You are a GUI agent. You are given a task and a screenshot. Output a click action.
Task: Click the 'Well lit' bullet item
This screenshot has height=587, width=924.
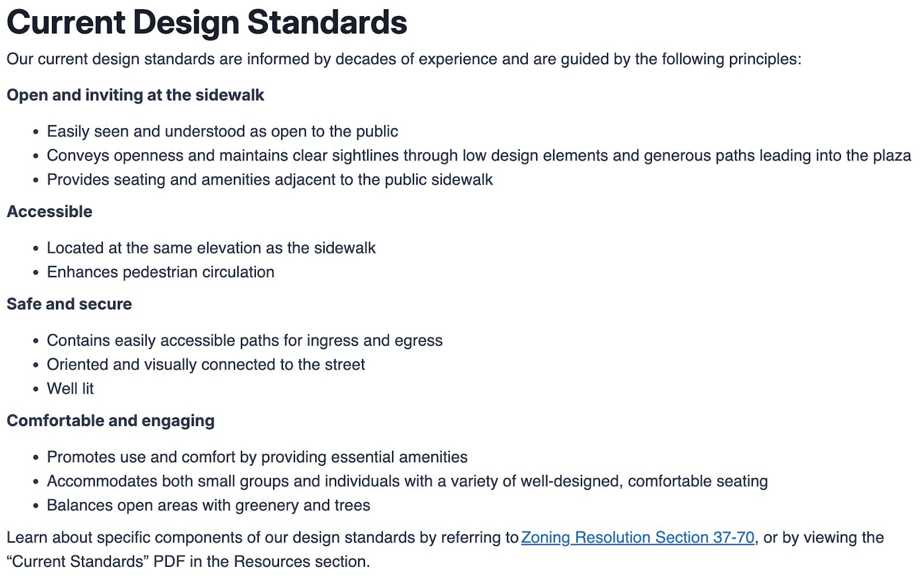[x=70, y=389]
